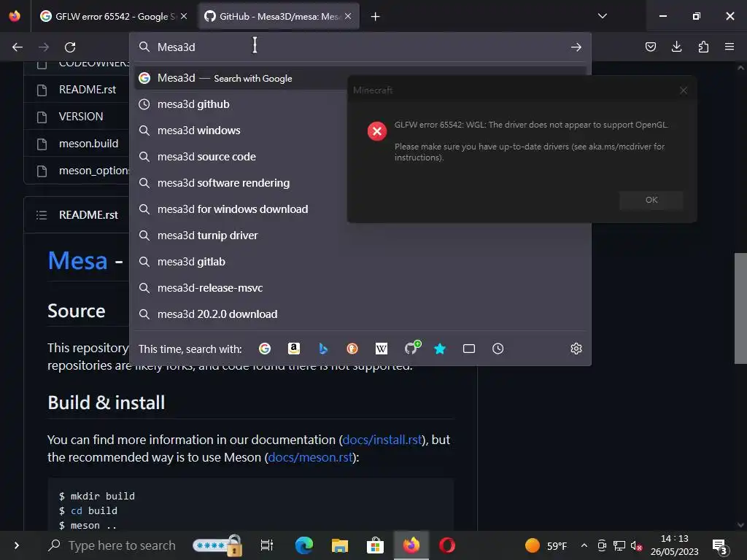Search history with clock icon
This screenshot has height=560, width=747.
498,349
